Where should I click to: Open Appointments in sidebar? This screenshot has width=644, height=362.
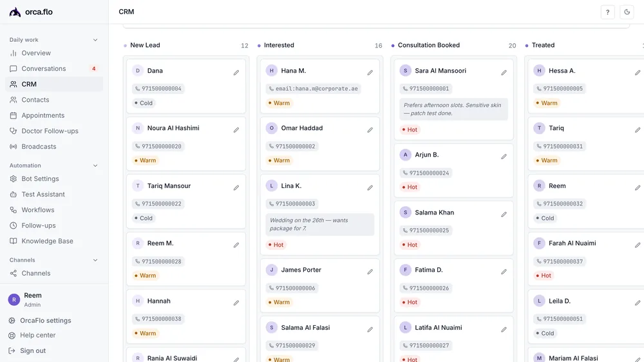coord(54,115)
